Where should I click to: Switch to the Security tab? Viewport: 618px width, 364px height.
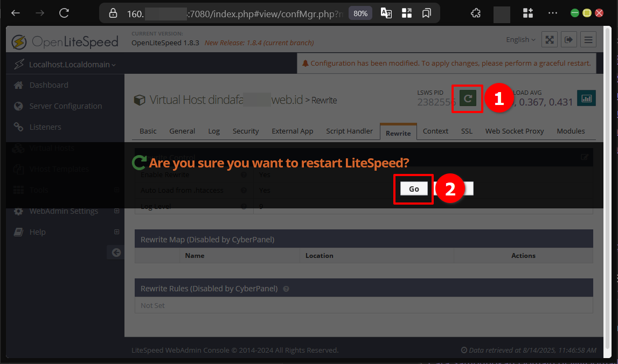click(246, 131)
